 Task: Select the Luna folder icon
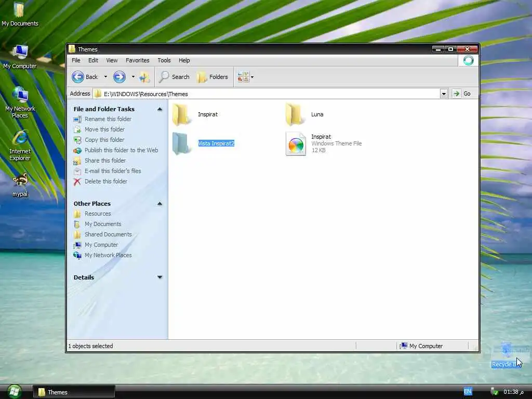click(x=294, y=115)
